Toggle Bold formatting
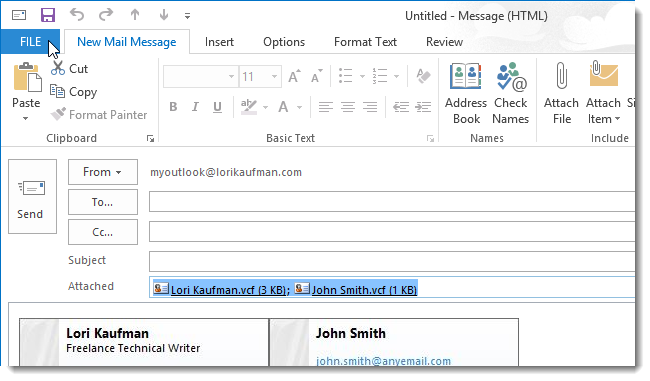The width and height of the screenshot is (650, 381). tap(173, 107)
